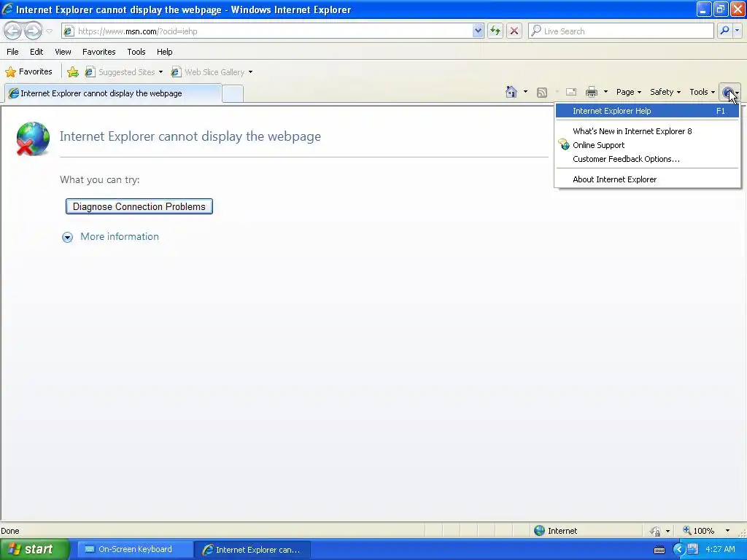Click the Help question mark command button

coord(729,93)
